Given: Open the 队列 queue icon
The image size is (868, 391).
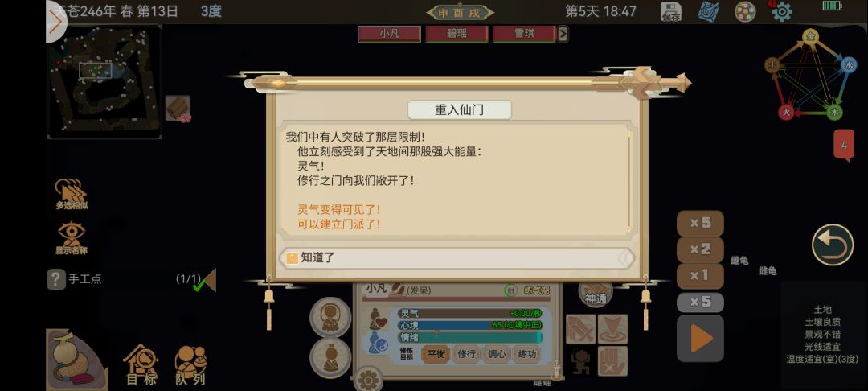Looking at the screenshot, I should coord(190,364).
